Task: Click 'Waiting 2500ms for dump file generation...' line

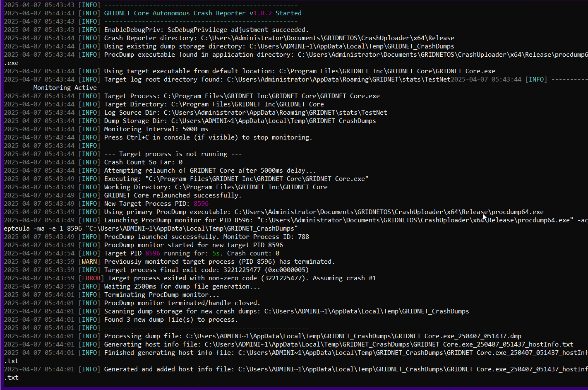Action: pyautogui.click(x=182, y=286)
